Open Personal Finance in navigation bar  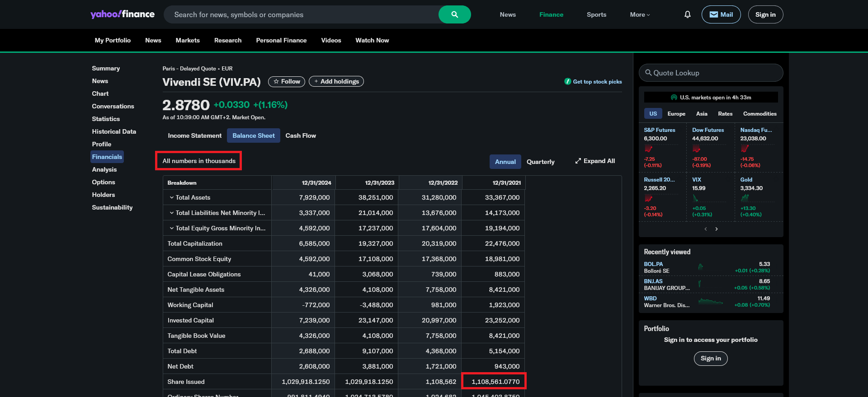[x=281, y=40]
